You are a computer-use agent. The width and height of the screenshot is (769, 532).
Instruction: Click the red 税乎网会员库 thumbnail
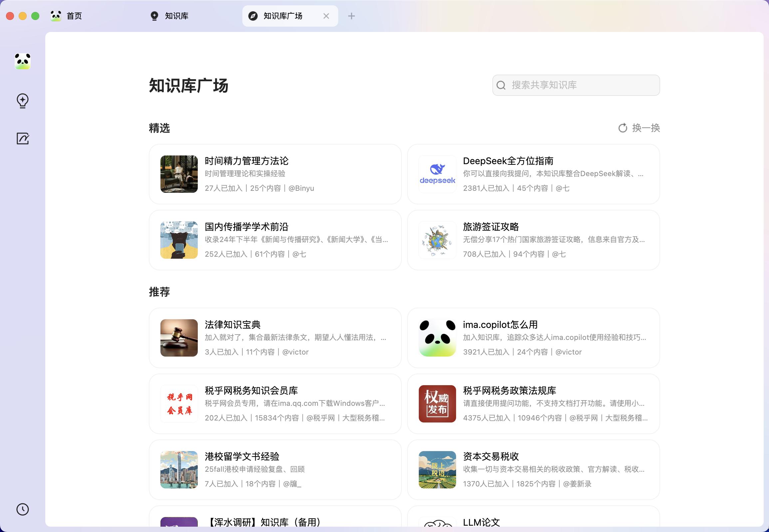[179, 404]
